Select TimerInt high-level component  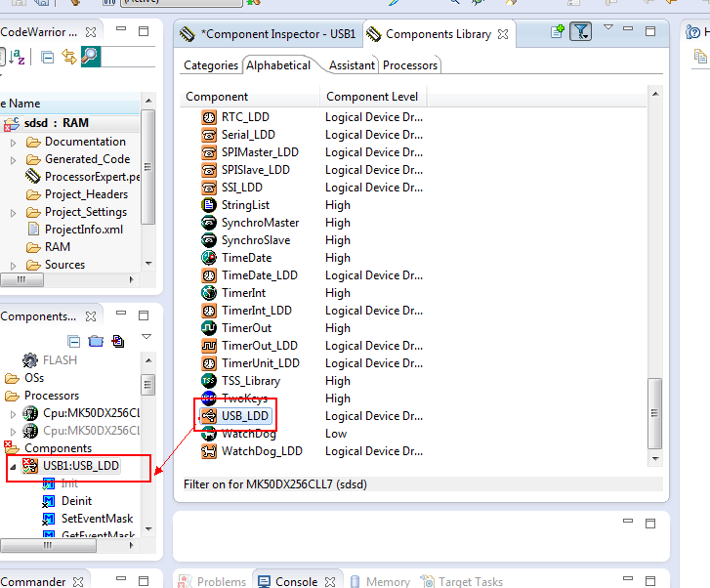(243, 293)
